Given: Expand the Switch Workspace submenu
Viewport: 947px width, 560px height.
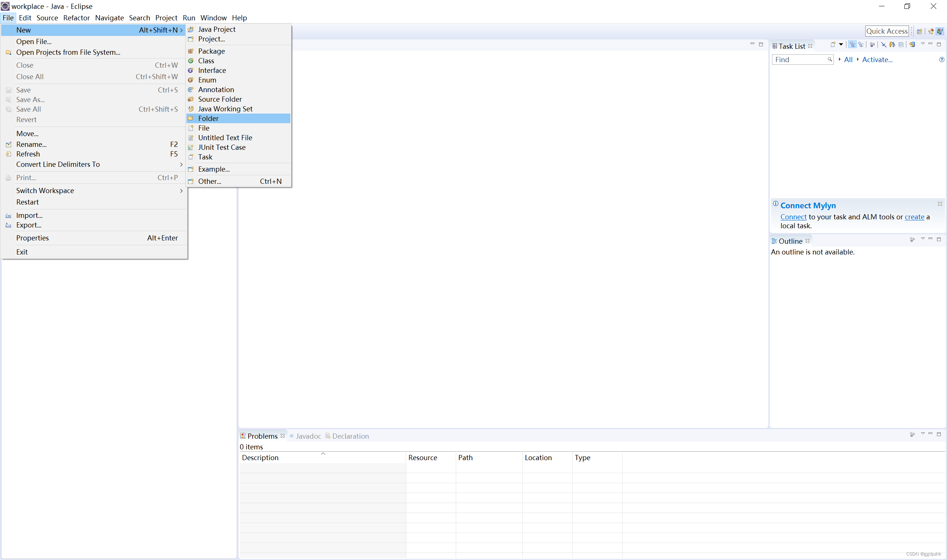Looking at the screenshot, I should pos(94,190).
